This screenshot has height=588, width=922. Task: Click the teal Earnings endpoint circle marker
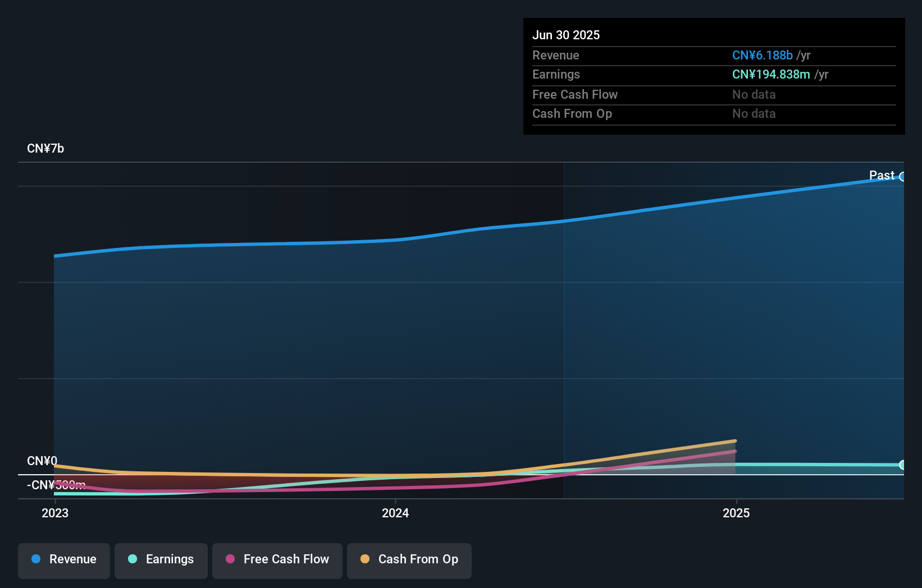click(903, 465)
